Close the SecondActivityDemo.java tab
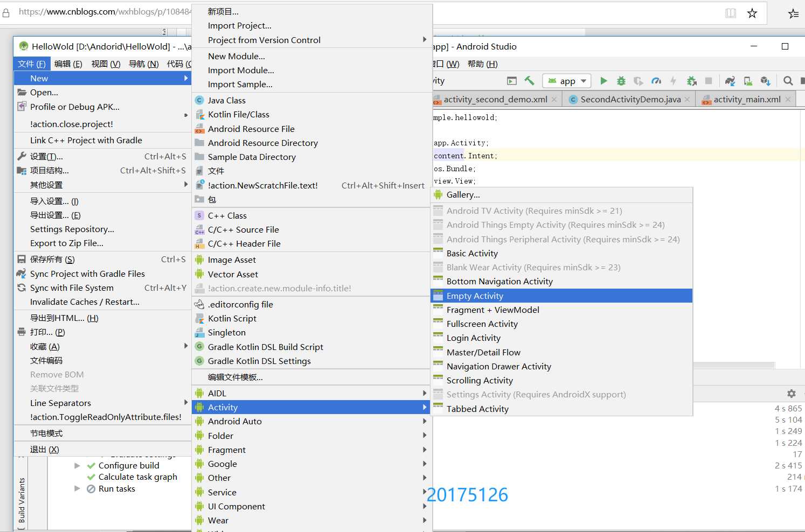 point(687,100)
